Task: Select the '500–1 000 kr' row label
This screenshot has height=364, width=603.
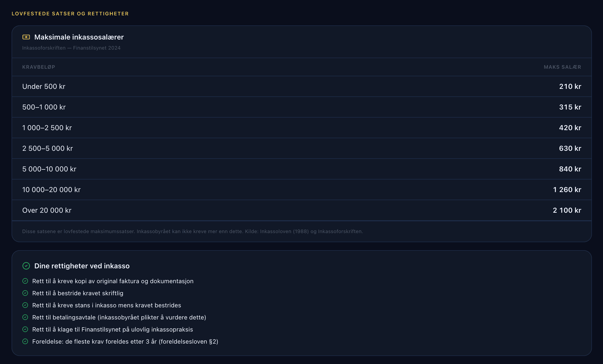Action: click(44, 107)
